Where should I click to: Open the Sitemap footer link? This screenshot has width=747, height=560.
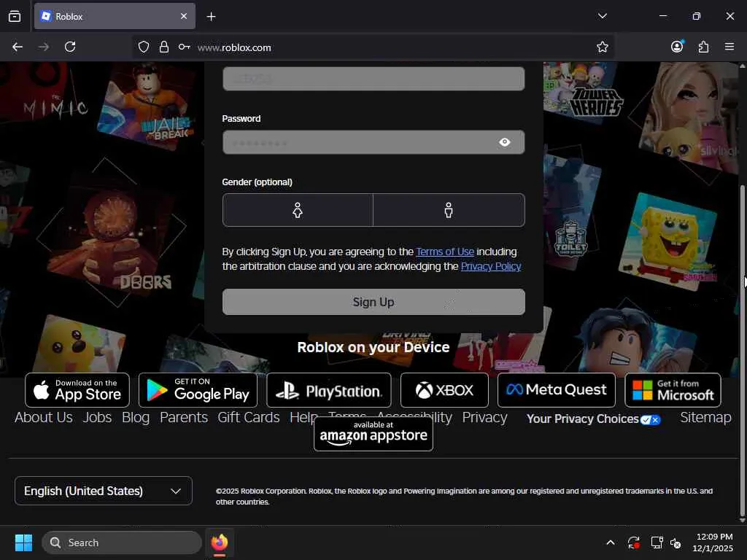(705, 418)
